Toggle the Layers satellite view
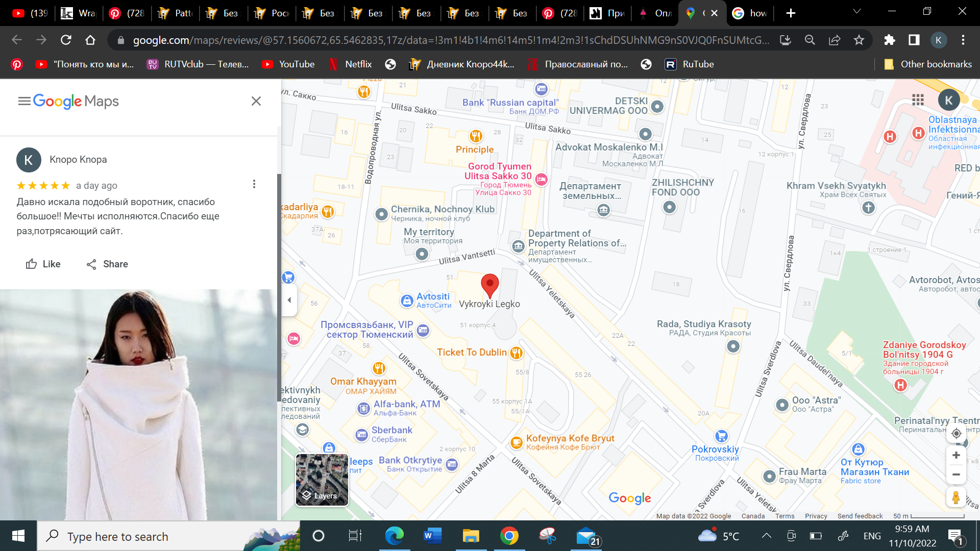 (322, 480)
